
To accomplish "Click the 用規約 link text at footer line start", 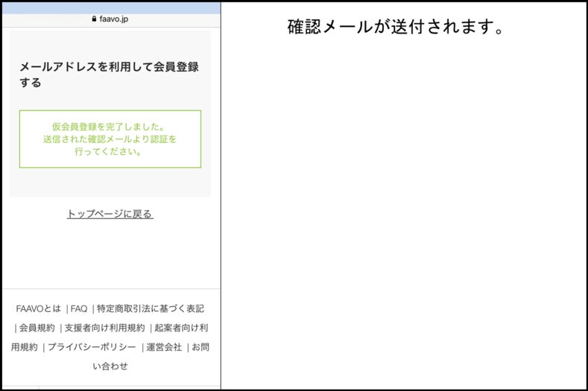I will pos(25,347).
